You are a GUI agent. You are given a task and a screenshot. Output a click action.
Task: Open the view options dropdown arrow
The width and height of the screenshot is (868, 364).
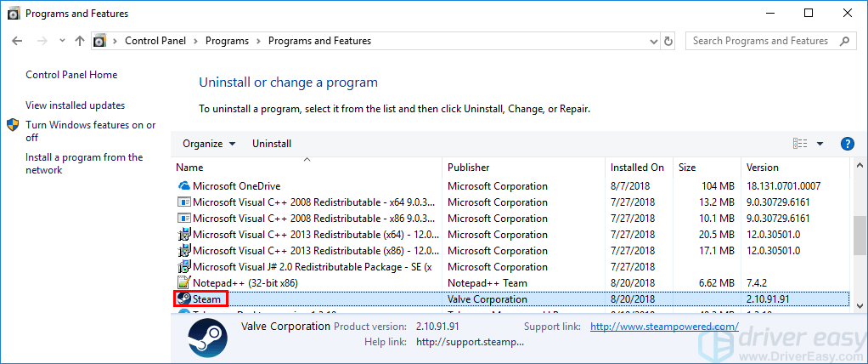(x=820, y=144)
